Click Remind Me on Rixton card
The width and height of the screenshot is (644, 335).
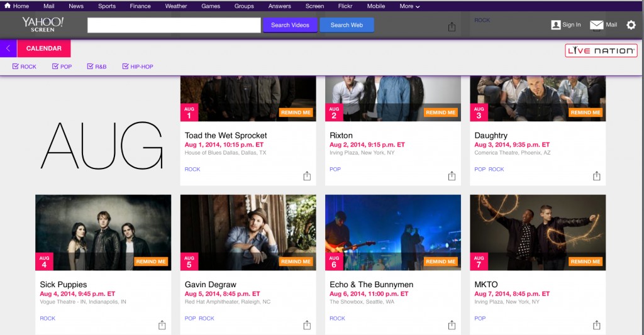(441, 113)
